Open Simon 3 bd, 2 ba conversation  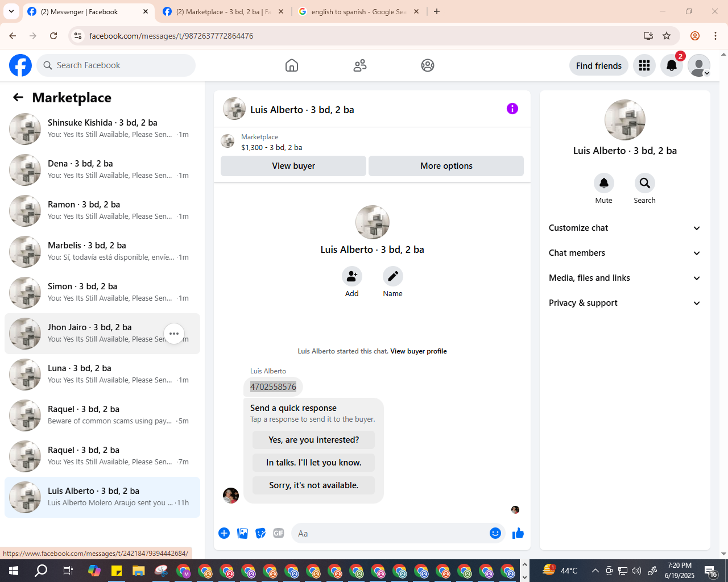pyautogui.click(x=102, y=293)
